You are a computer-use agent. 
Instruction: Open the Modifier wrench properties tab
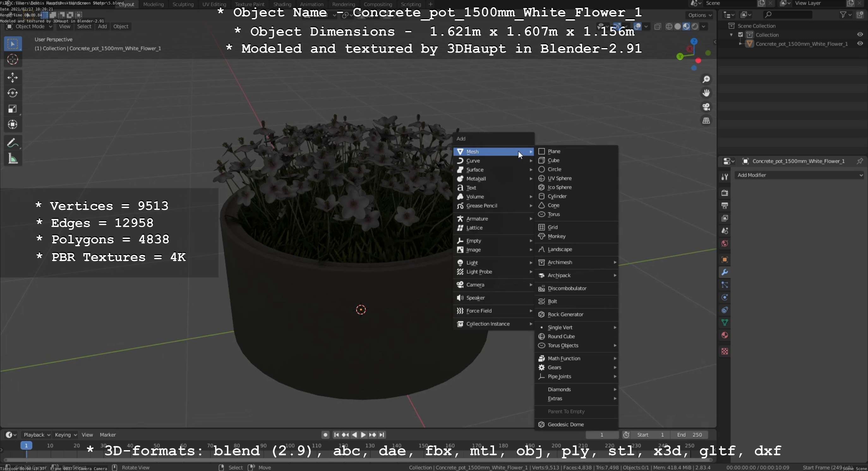click(x=725, y=272)
